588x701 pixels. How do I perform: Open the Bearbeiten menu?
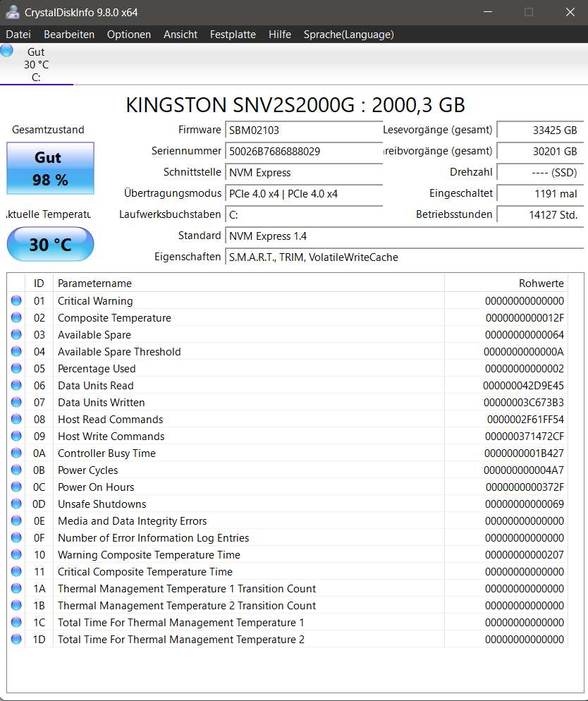69,35
